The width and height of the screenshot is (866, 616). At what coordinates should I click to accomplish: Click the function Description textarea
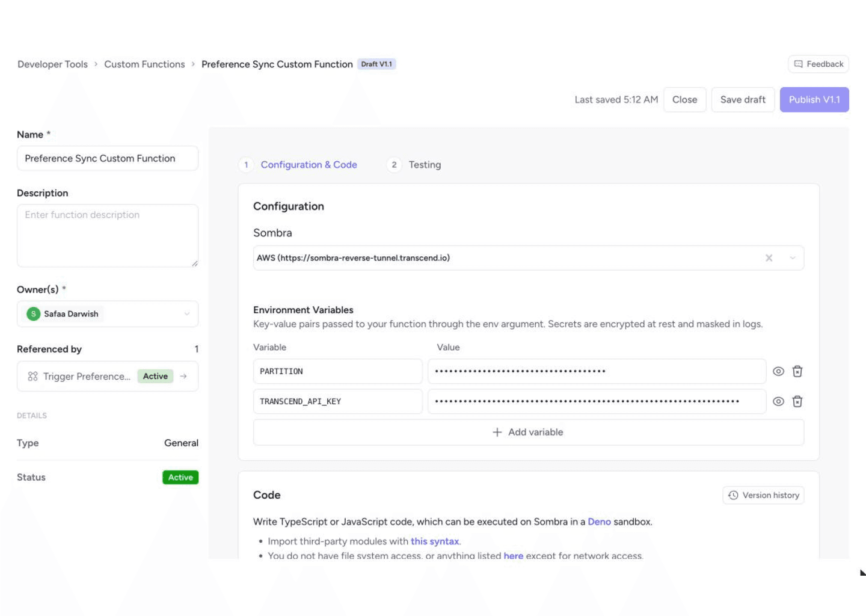coord(108,236)
